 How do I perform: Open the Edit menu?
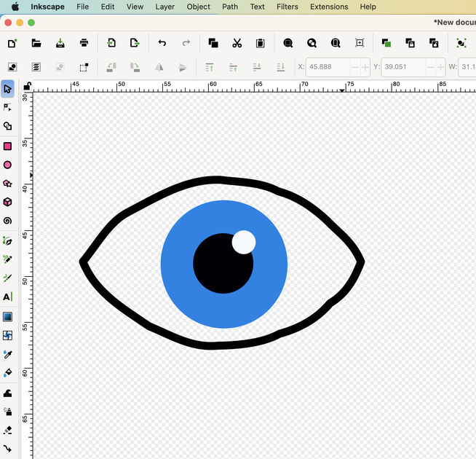[x=108, y=7]
